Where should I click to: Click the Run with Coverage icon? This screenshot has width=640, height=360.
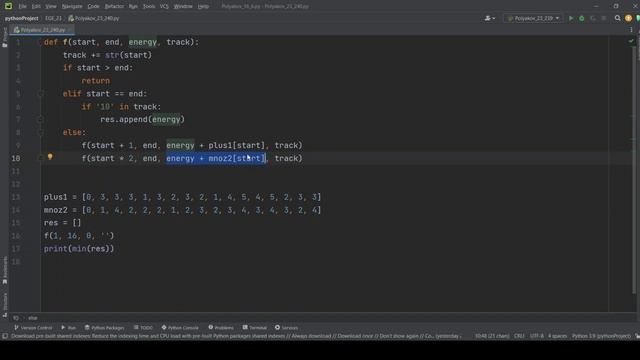pyautogui.click(x=593, y=18)
